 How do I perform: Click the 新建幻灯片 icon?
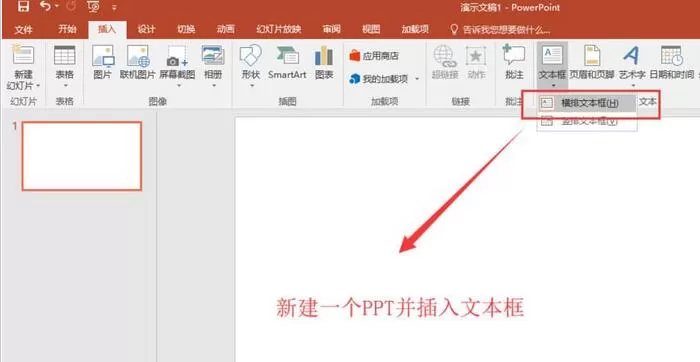[x=23, y=55]
